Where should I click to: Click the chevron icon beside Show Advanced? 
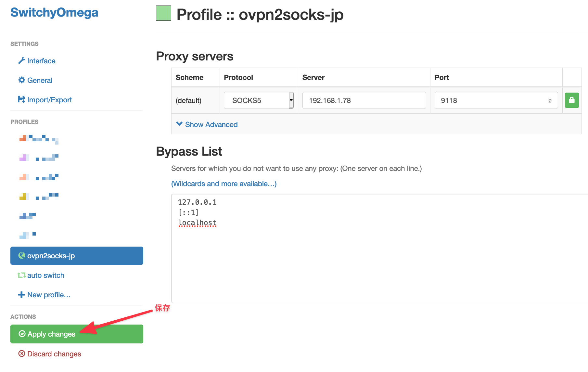(179, 124)
